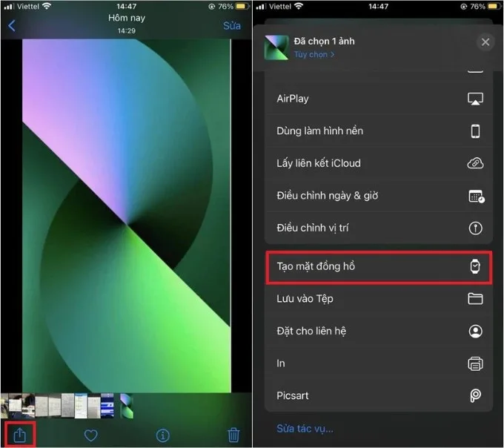The height and width of the screenshot is (448, 504).
Task: Select the blue screen thumbnail in filmstrip
Action: coord(107,405)
